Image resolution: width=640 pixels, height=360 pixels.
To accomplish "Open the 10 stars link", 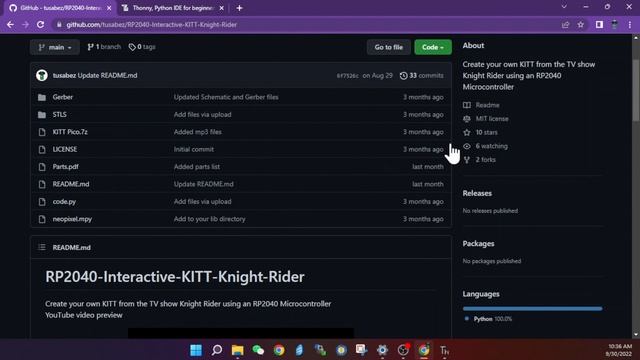I will [x=487, y=133].
